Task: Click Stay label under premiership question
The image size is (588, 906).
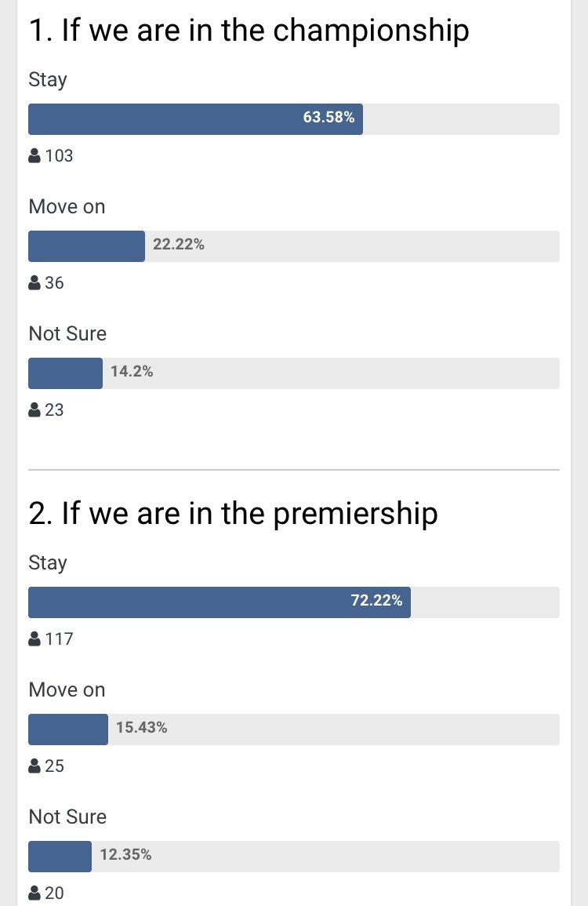Action: pos(48,562)
